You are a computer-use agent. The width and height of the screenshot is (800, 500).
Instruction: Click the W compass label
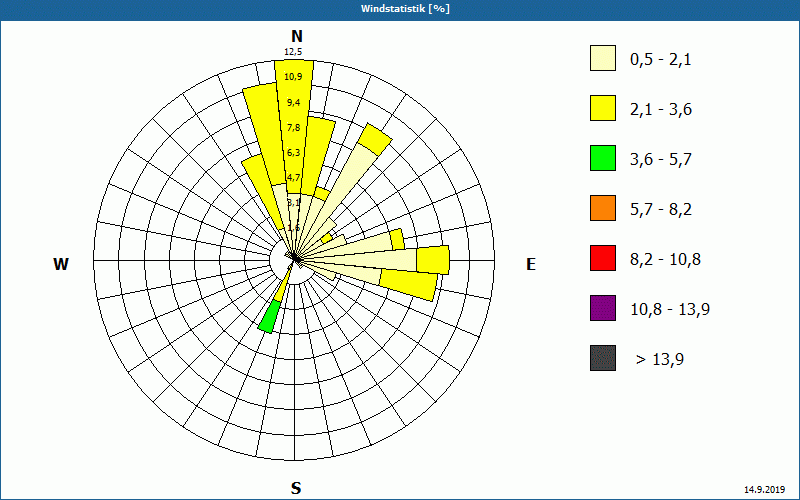tap(61, 264)
